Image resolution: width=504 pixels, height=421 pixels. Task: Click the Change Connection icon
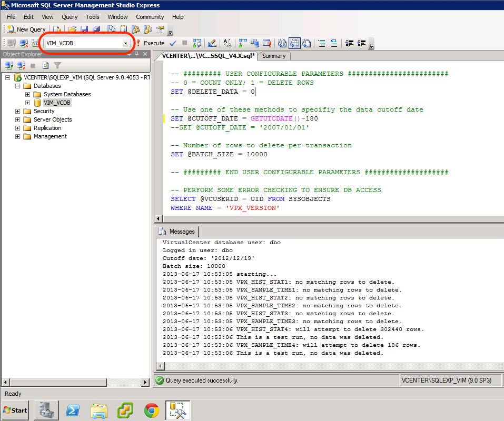35,43
